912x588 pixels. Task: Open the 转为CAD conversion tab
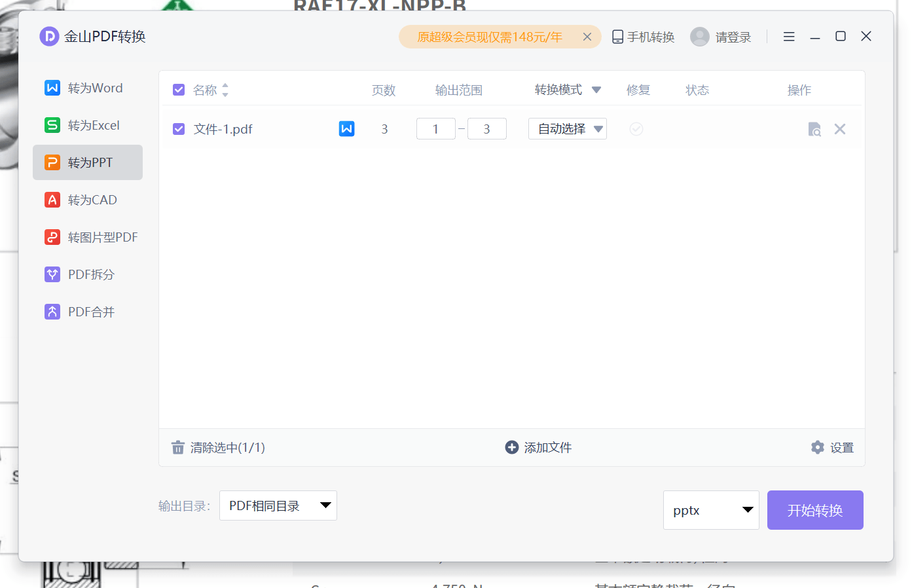(88, 200)
